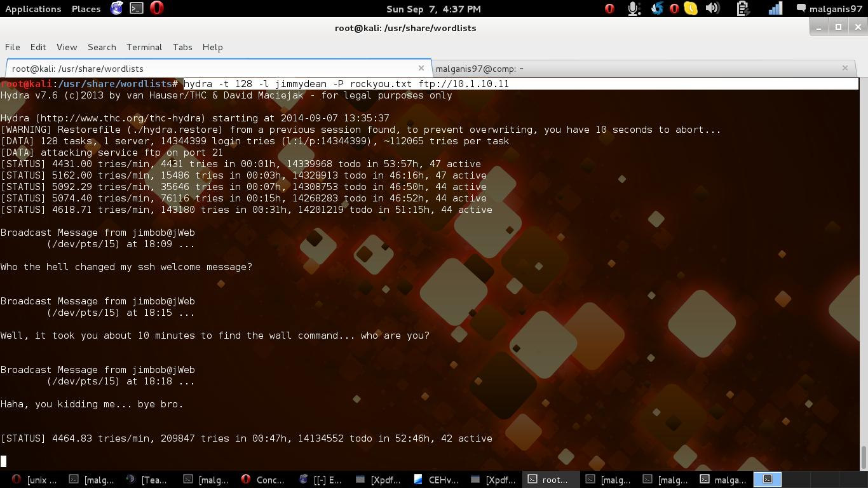Open Terminal menu in menu bar
Viewport: 868px width, 488px height.
(x=144, y=47)
